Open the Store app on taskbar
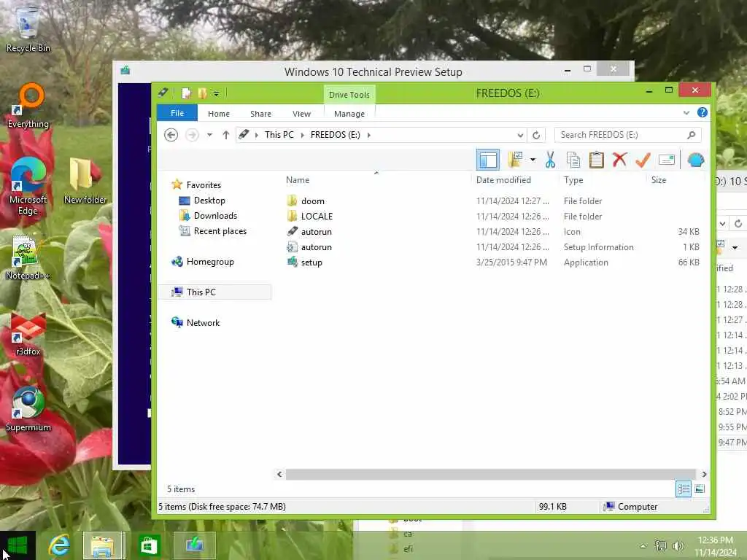747x560 pixels. [x=149, y=545]
